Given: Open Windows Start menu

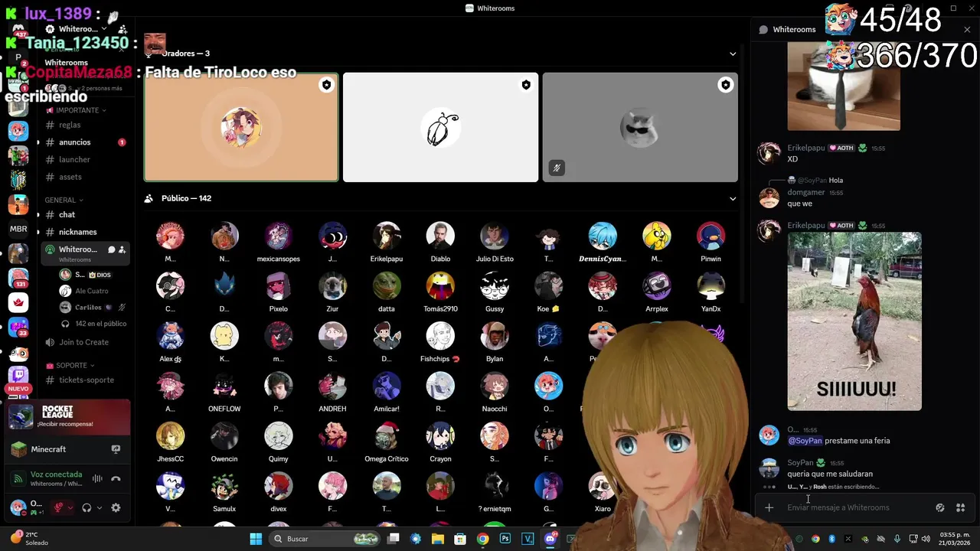Looking at the screenshot, I should point(256,539).
